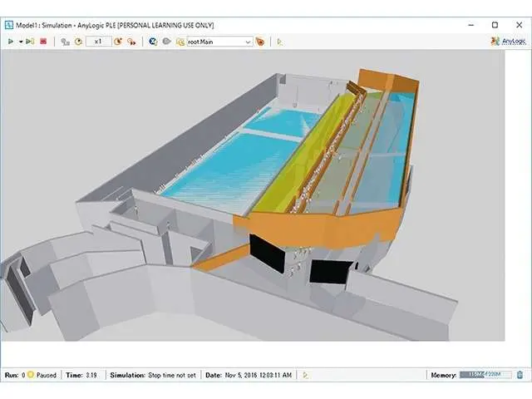
Task: Click the x1 speed field
Action: (98, 42)
